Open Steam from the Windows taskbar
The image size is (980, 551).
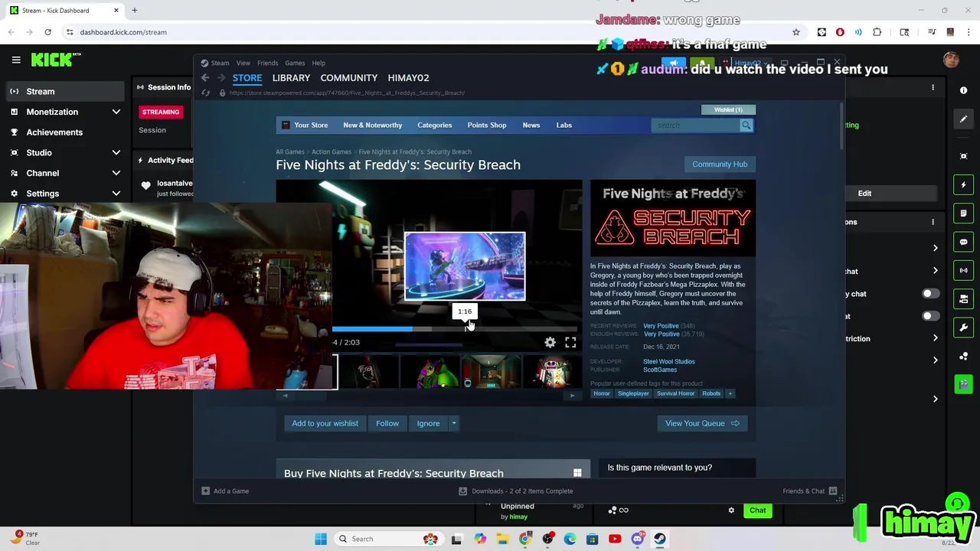tap(659, 539)
